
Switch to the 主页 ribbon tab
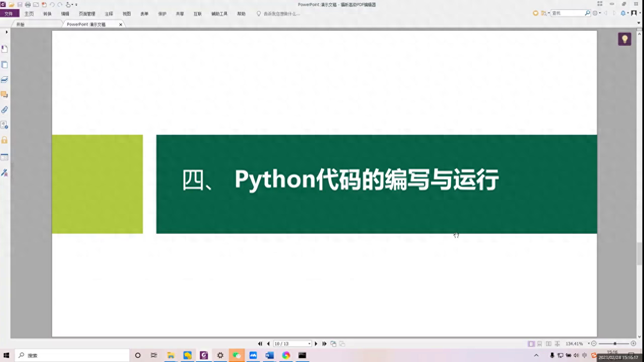coord(29,14)
